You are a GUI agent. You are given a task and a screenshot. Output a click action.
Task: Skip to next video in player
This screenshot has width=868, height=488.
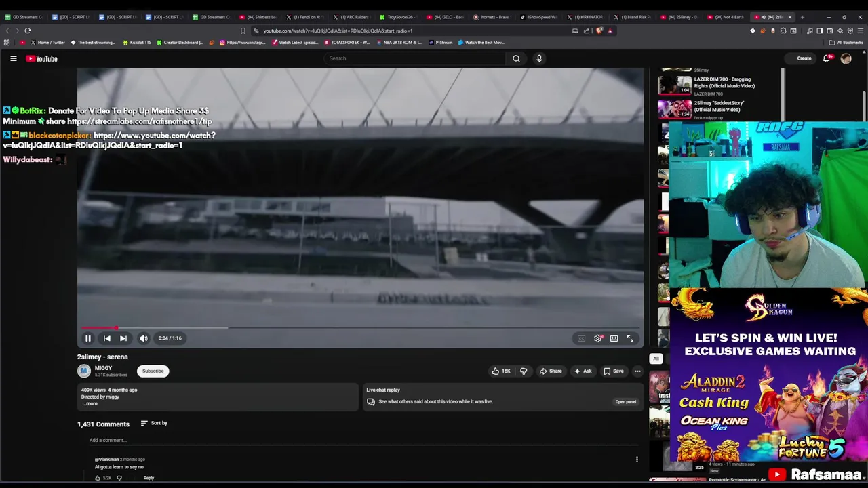pyautogui.click(x=123, y=338)
